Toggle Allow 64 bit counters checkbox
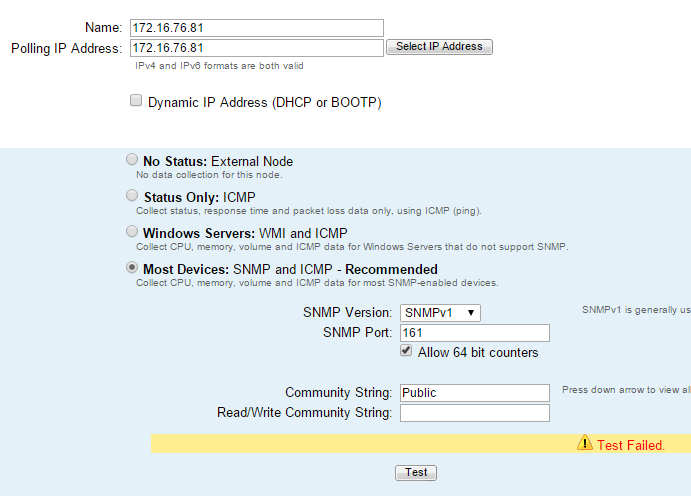The image size is (691, 500). (x=406, y=351)
